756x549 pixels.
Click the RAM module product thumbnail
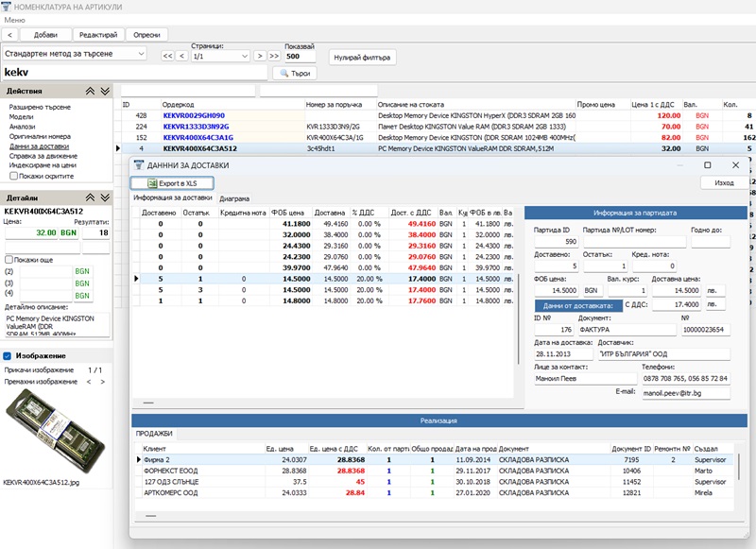click(x=55, y=430)
